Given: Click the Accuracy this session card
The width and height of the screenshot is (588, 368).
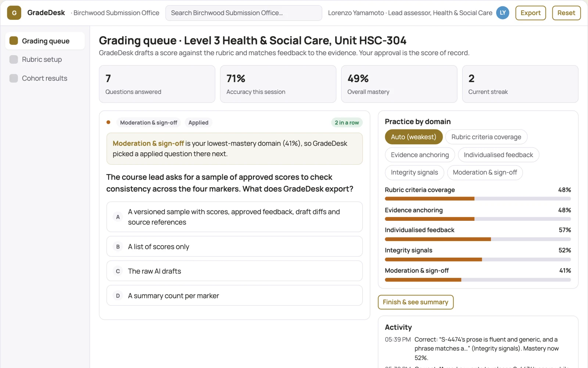Looking at the screenshot, I should 278,84.
